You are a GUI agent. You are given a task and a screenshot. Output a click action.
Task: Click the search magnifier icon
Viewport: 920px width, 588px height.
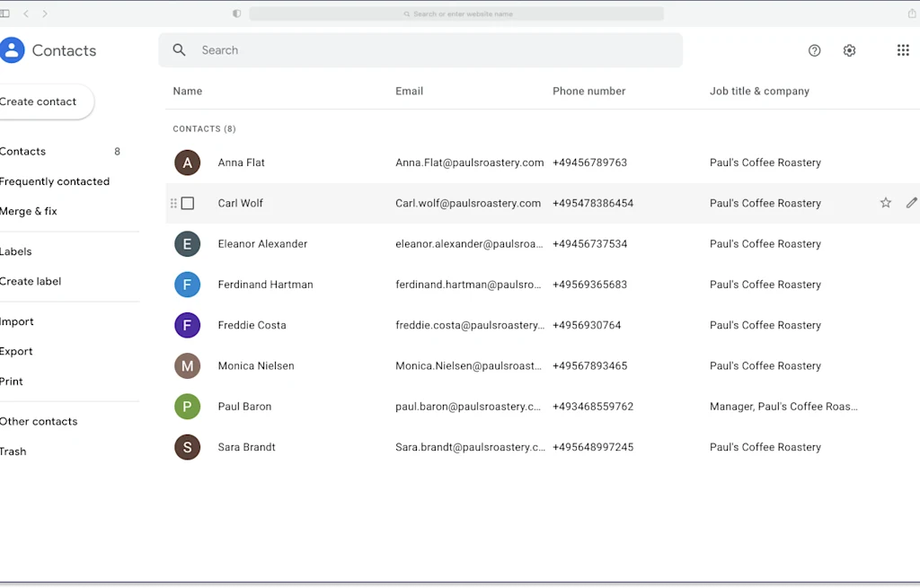[x=179, y=49]
